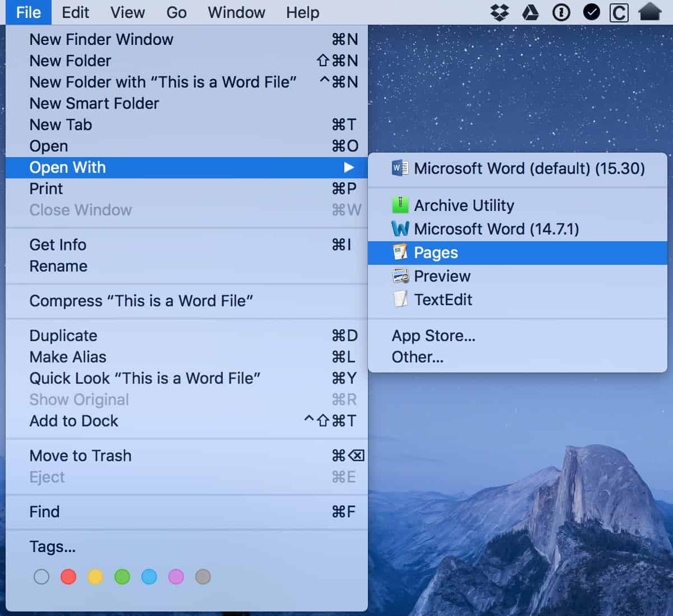This screenshot has width=673, height=616.
Task: Click the Archive Utility zipper icon
Action: [x=400, y=205]
